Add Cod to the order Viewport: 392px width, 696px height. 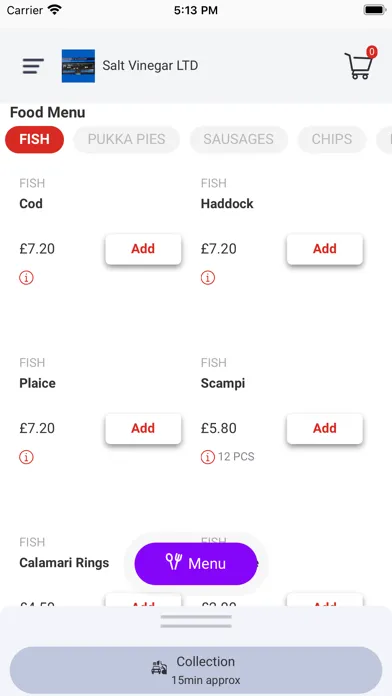[143, 249]
